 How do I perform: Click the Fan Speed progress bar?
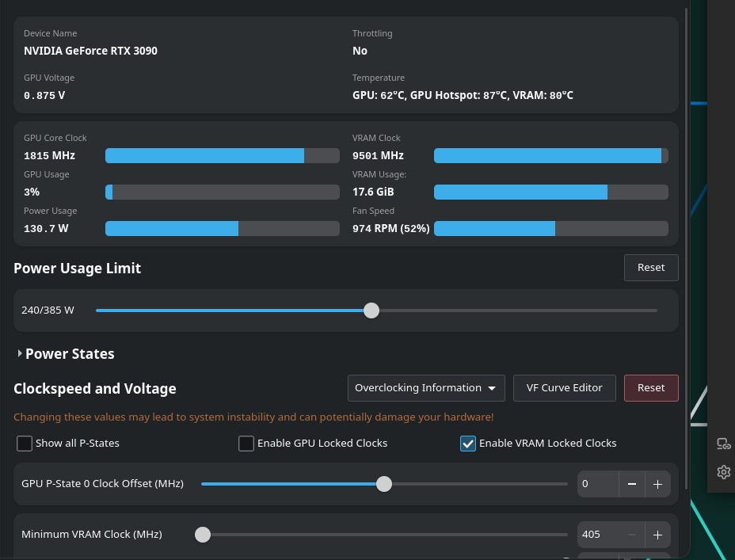pos(550,229)
